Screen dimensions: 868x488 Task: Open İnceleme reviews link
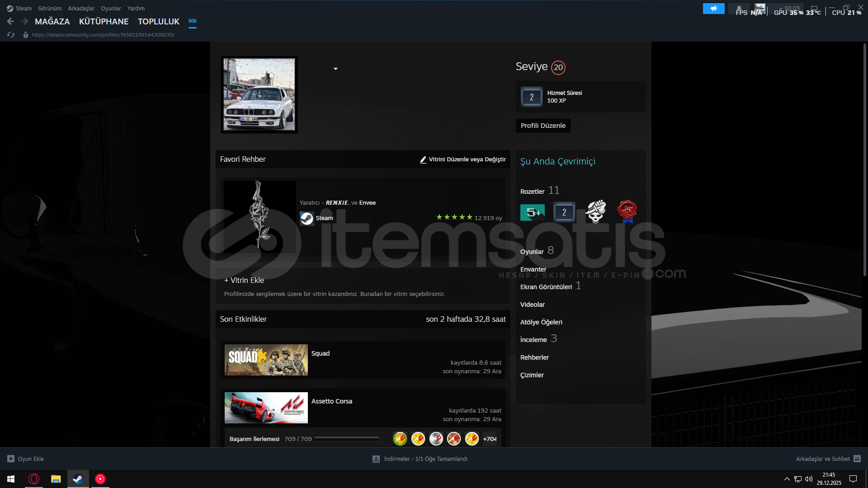click(x=533, y=340)
